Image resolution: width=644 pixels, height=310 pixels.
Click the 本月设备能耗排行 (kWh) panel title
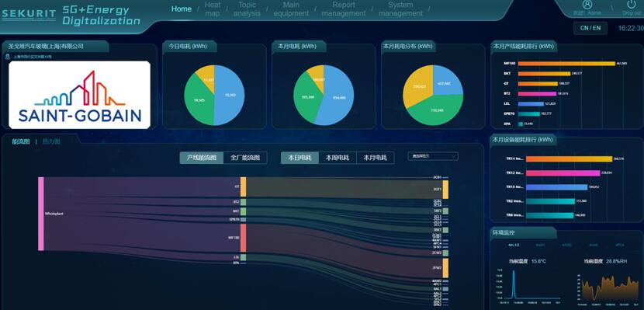pyautogui.click(x=523, y=140)
